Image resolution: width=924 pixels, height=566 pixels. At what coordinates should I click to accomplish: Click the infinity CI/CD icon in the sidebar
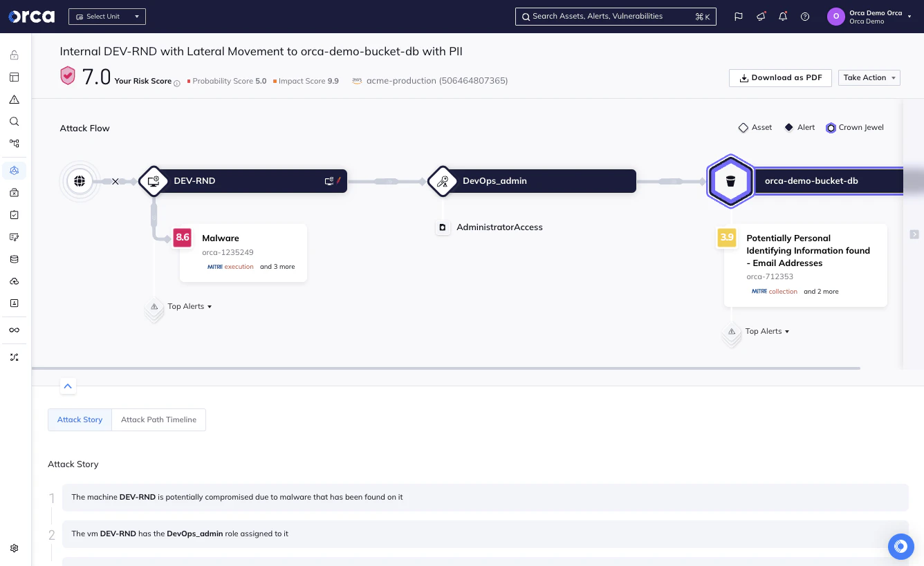pyautogui.click(x=14, y=330)
